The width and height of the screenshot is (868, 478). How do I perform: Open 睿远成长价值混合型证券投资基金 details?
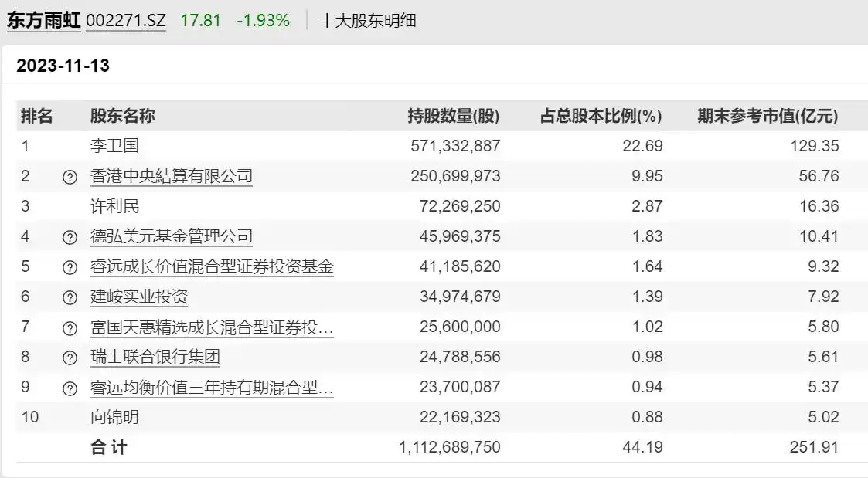tap(212, 266)
